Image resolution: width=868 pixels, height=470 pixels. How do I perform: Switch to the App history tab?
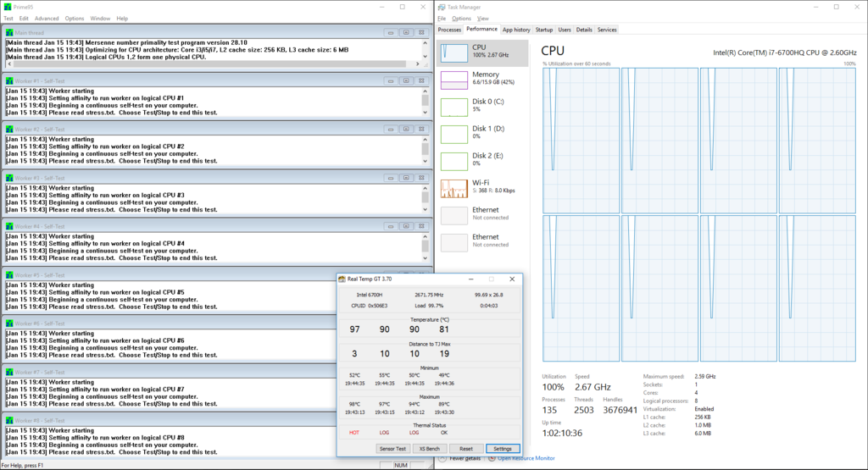[516, 30]
